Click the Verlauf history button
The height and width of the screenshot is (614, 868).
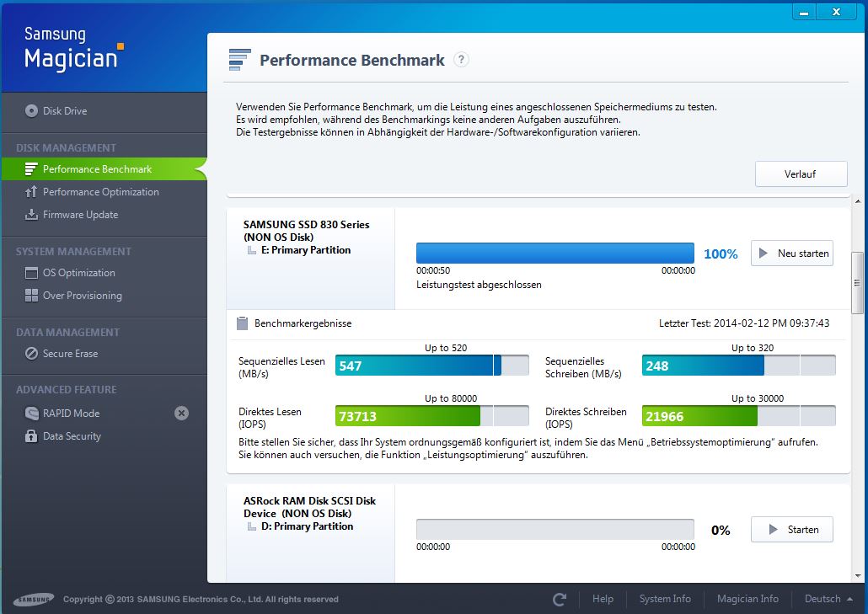pos(801,174)
